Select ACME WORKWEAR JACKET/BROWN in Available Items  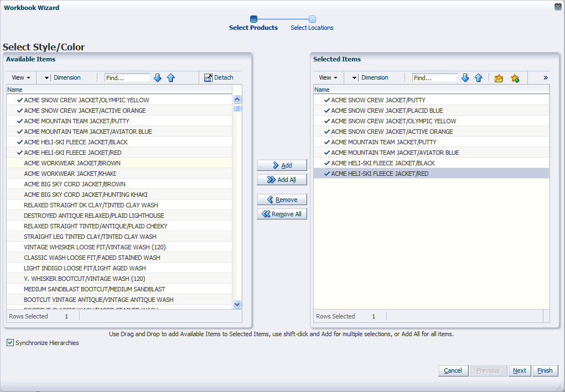pos(120,163)
